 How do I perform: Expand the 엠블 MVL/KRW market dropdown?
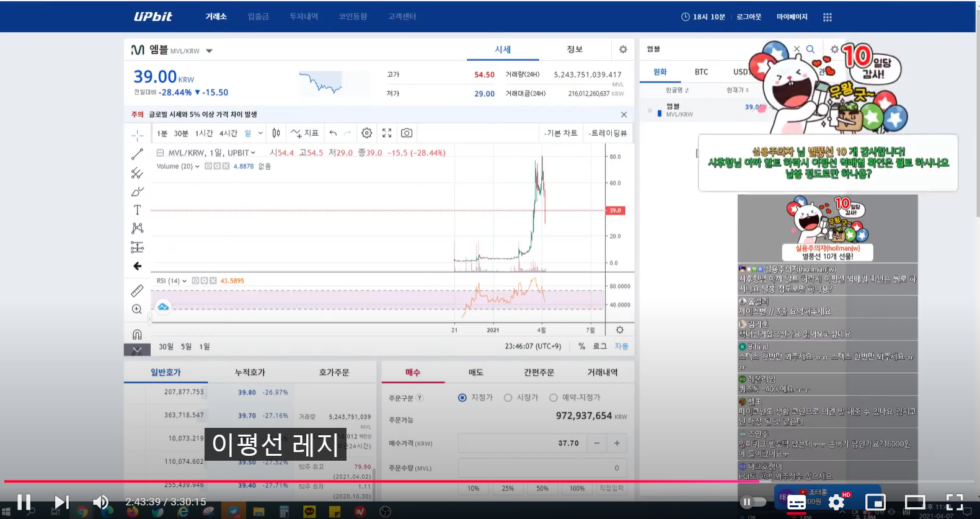[209, 51]
